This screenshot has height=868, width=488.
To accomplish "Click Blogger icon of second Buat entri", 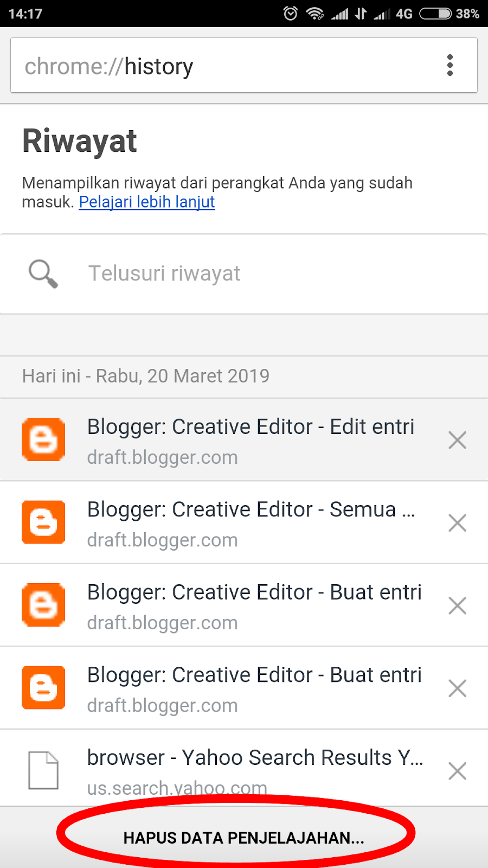I will click(43, 687).
